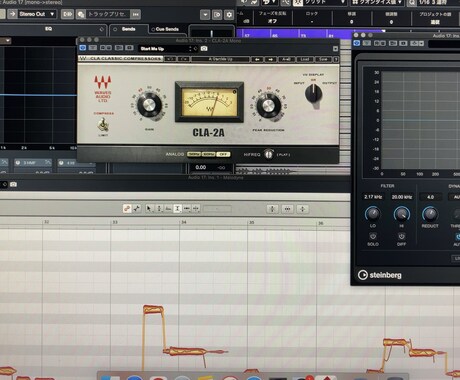The image size is (460, 380).
Task: Toggle DeEsser plugin activate button
Action: 357,43
